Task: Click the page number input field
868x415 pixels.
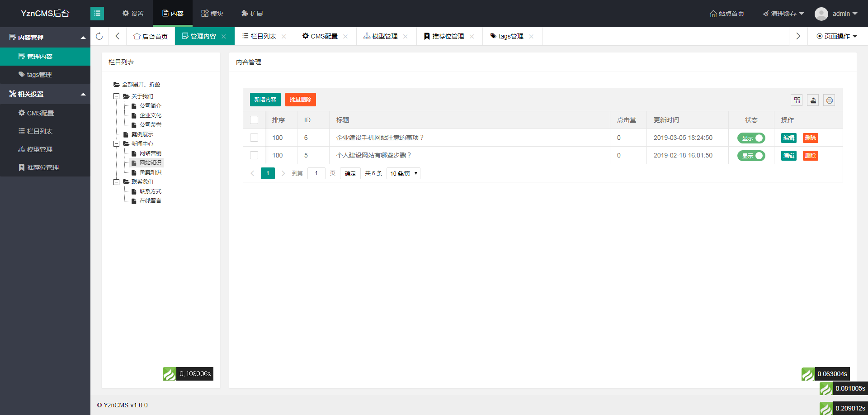Action: (316, 173)
